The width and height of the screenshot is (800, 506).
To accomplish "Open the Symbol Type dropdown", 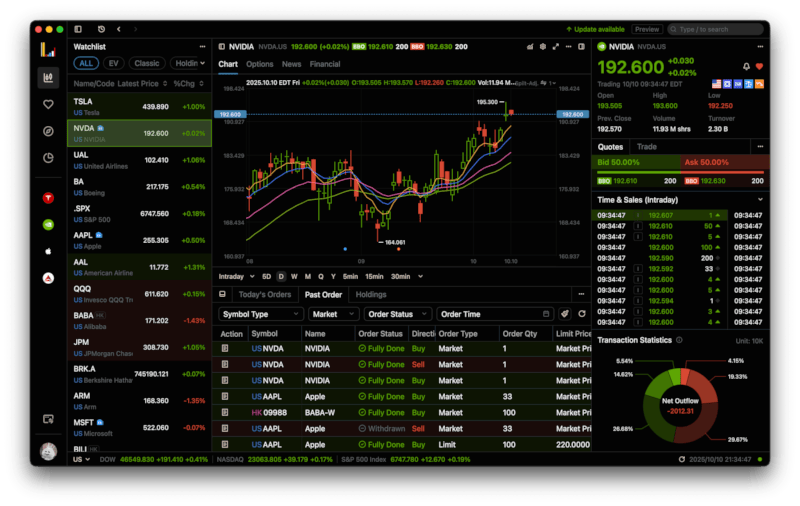I will point(260,314).
